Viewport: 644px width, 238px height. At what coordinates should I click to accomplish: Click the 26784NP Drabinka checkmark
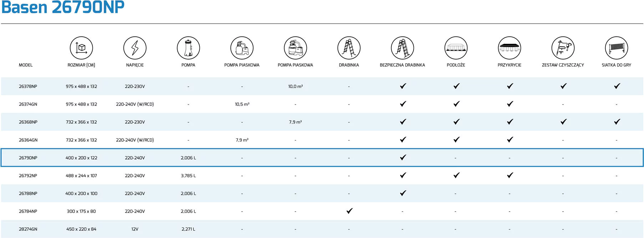[350, 211]
